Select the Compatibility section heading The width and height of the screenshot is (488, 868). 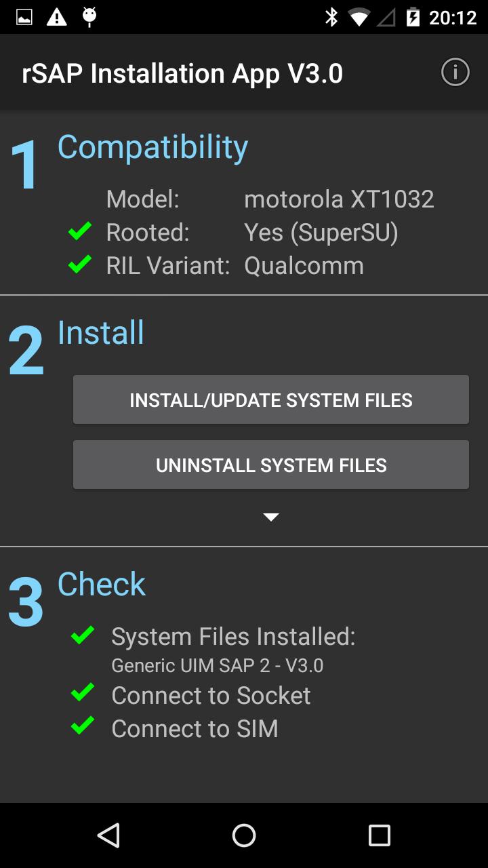[x=152, y=147]
